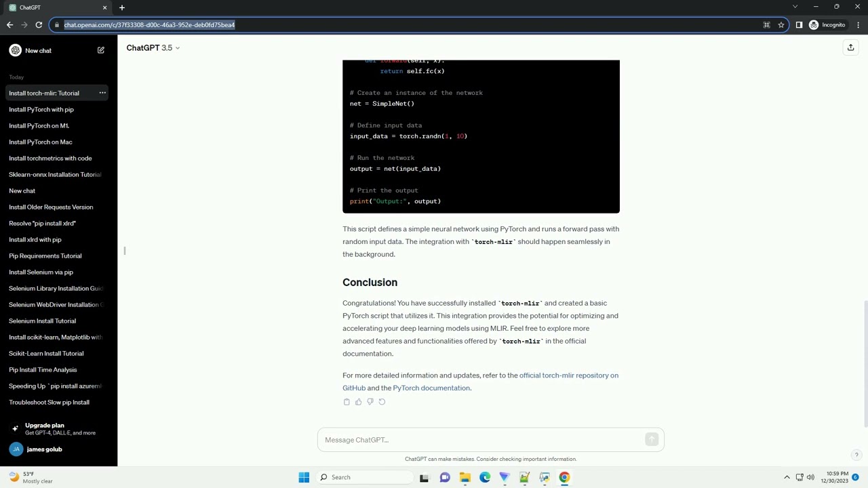Image resolution: width=868 pixels, height=488 pixels.
Task: Open james golub account menu
Action: [x=57, y=449]
